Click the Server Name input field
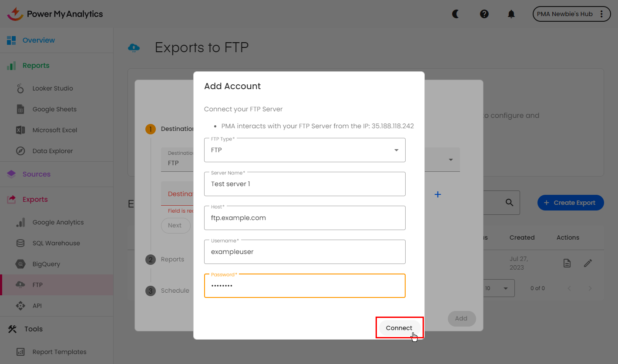This screenshot has width=618, height=364. coord(305,184)
